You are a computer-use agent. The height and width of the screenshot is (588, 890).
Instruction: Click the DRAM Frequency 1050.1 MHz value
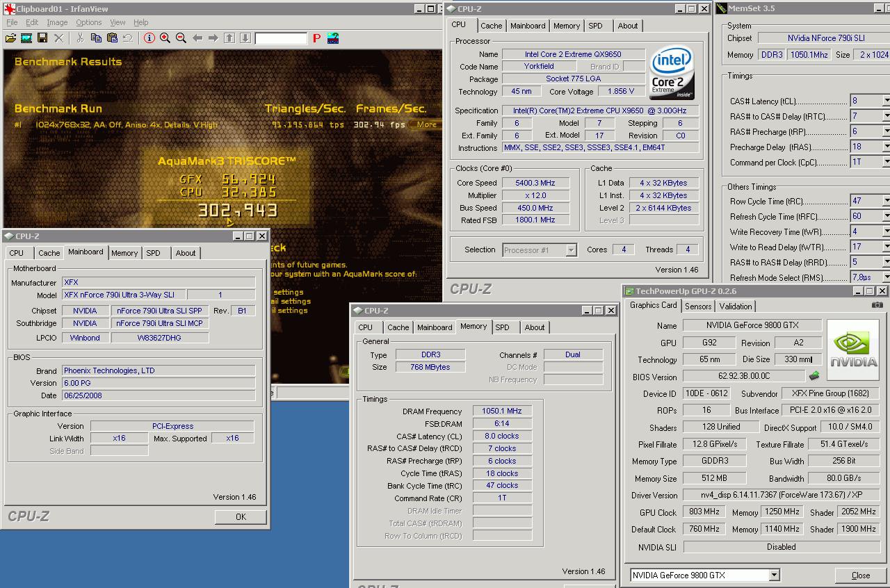pos(502,411)
